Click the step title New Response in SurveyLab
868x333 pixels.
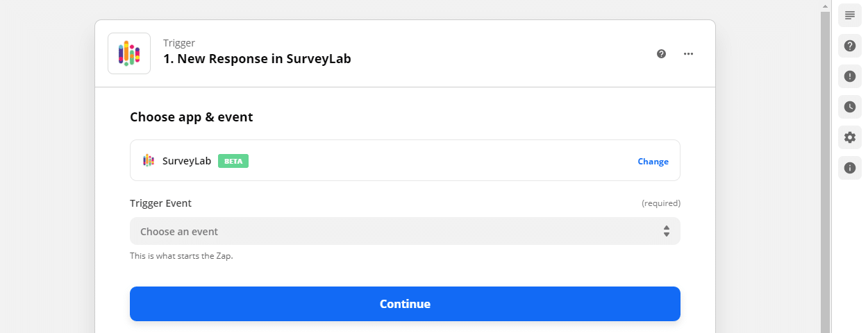257,59
